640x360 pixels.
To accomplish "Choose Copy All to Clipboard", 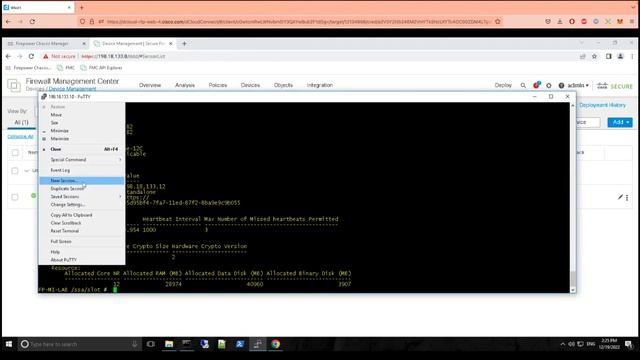I will pyautogui.click(x=82, y=215).
